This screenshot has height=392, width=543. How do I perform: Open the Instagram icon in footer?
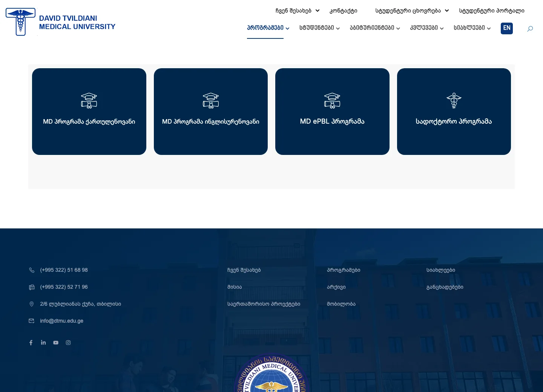coord(68,343)
